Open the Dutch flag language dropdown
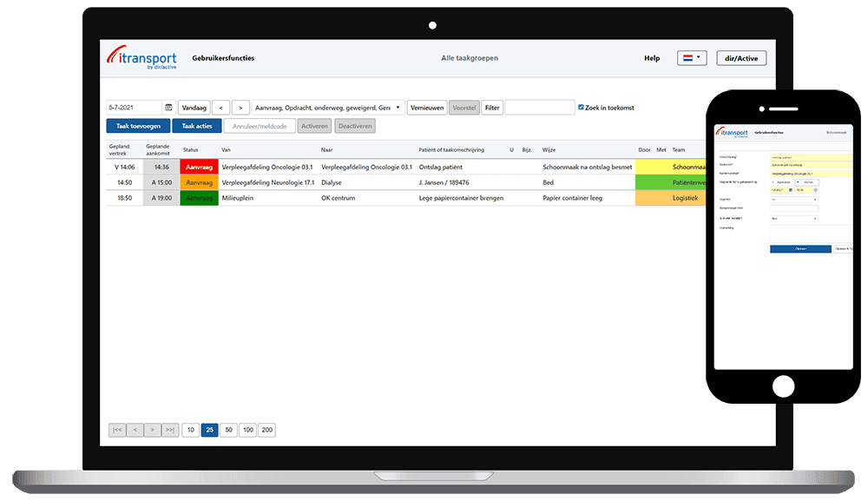 pyautogui.click(x=692, y=58)
